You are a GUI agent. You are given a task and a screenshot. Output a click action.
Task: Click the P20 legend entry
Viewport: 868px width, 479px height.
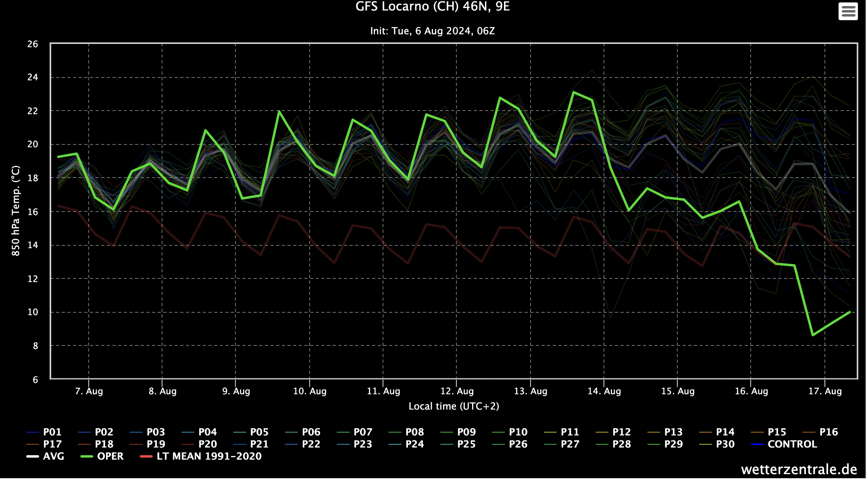[207, 444]
